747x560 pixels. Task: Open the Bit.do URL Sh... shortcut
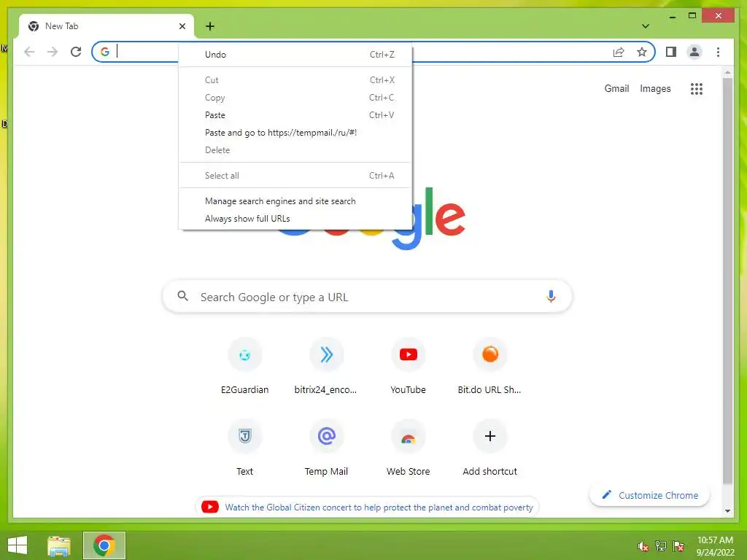click(489, 366)
